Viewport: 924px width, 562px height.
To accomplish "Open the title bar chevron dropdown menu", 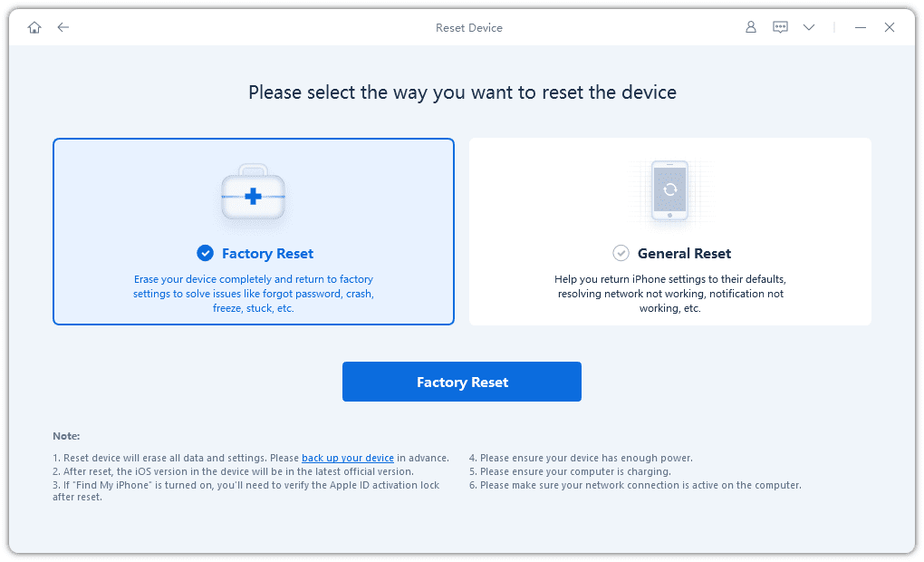I will [808, 27].
